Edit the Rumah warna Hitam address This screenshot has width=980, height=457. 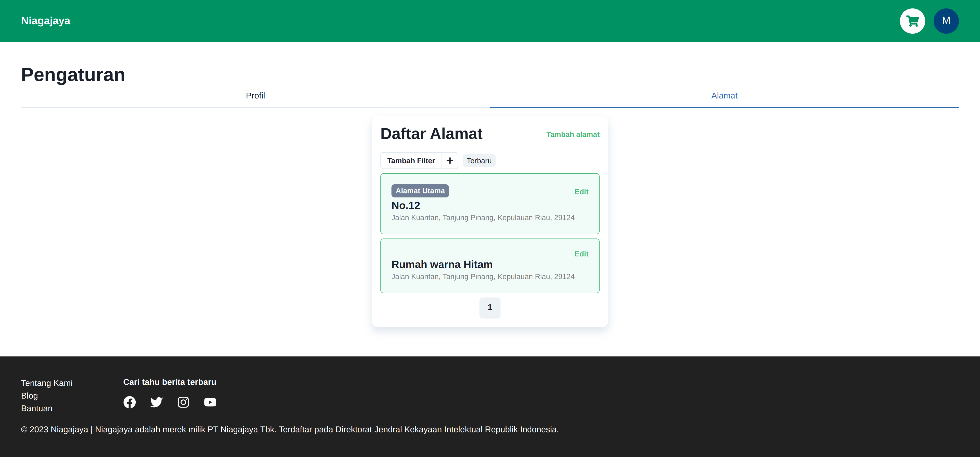pyautogui.click(x=581, y=254)
